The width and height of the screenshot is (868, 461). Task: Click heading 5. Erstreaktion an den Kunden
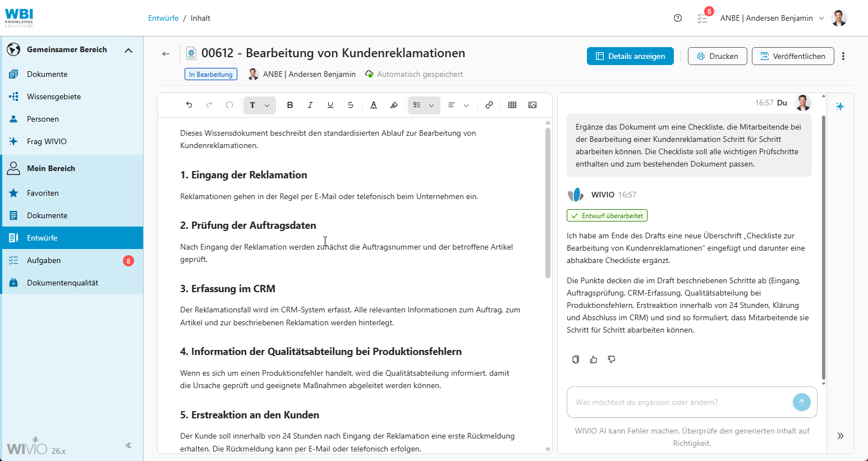(250, 415)
